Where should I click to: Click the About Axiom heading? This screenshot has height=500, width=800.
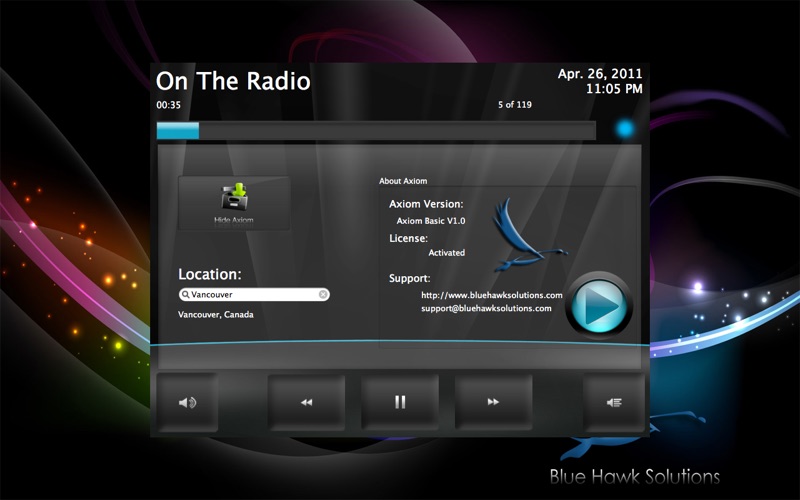click(403, 181)
